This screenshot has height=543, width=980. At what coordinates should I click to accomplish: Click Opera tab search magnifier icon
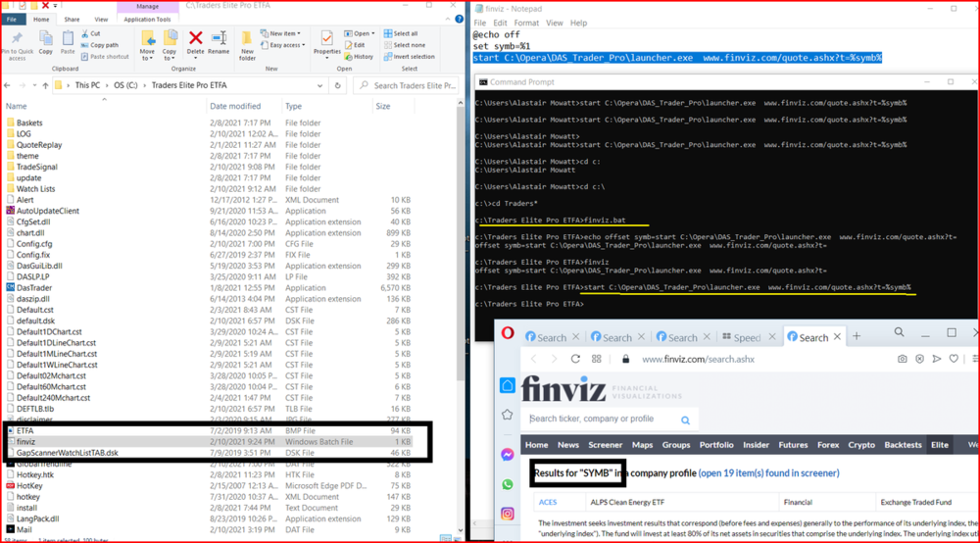899,332
